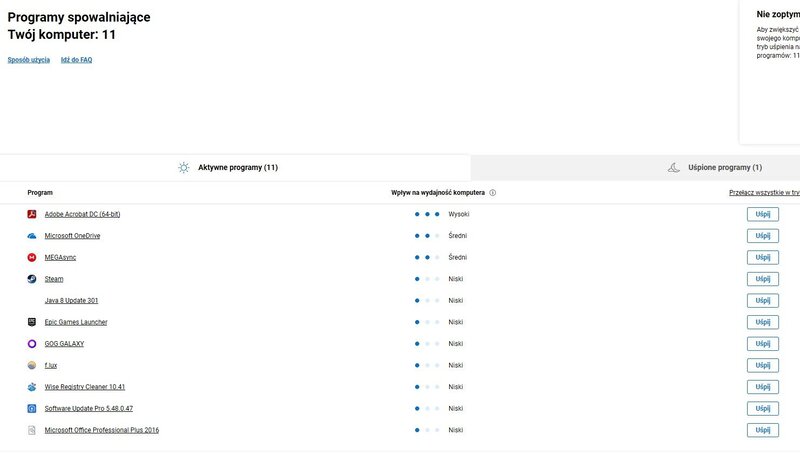
Task: Open the Sposób użycia link
Action: point(29,60)
